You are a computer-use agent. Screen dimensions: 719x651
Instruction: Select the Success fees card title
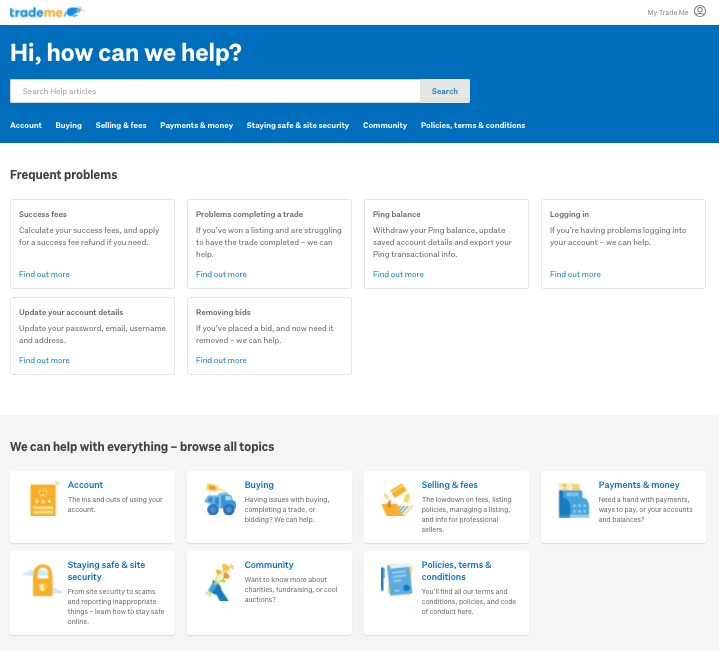[x=43, y=214]
